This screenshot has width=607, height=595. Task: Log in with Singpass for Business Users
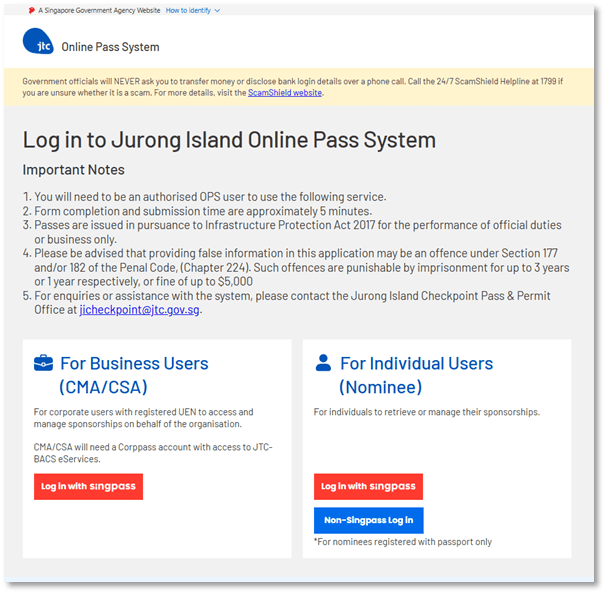[88, 487]
